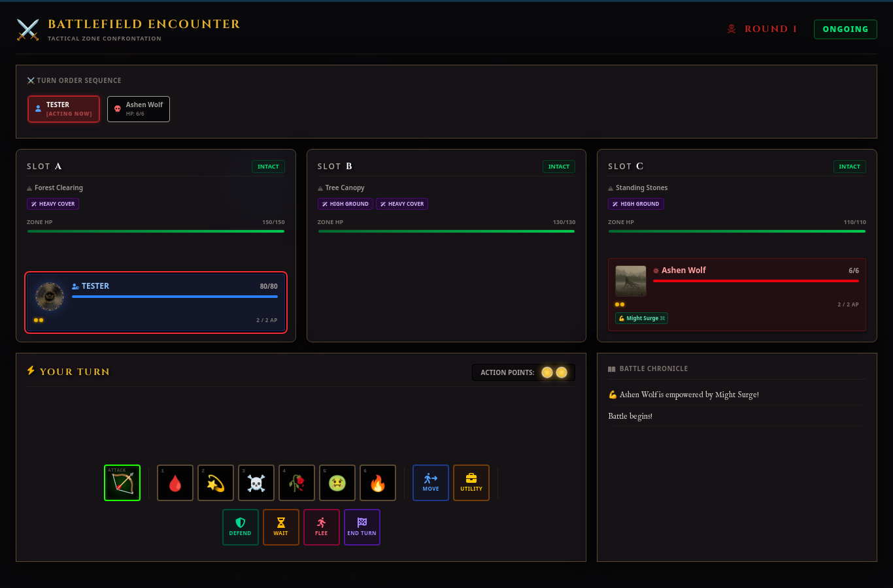
Task: Open the Utility briefcase action
Action: click(x=471, y=483)
